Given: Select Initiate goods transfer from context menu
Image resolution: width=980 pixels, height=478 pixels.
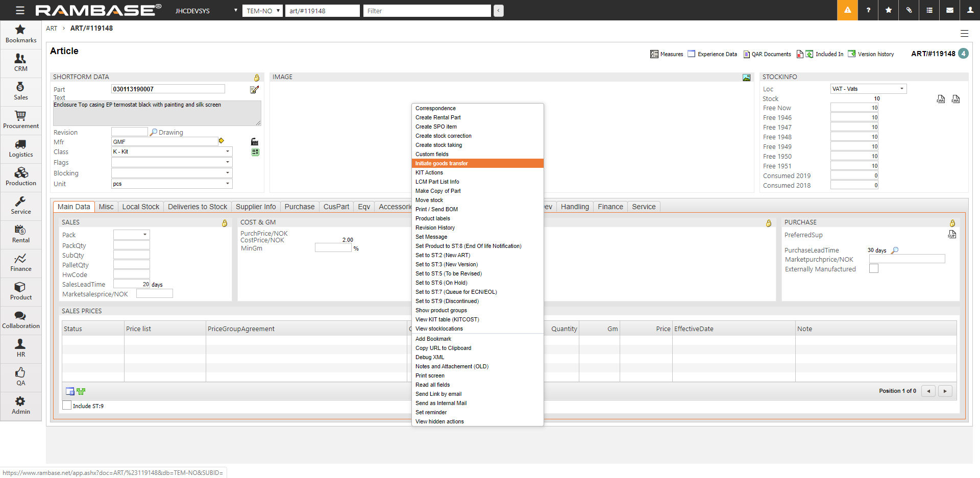Looking at the screenshot, I should [442, 163].
